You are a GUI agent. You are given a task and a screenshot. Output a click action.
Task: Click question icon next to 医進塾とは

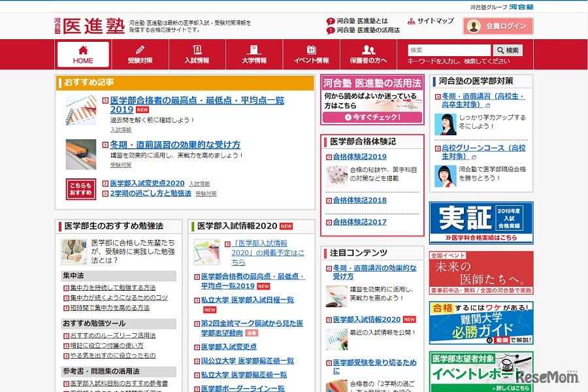(331, 22)
